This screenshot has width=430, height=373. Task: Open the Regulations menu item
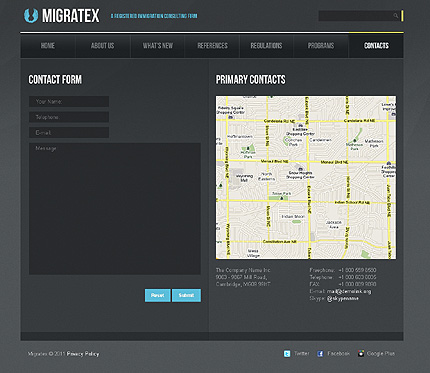(266, 46)
